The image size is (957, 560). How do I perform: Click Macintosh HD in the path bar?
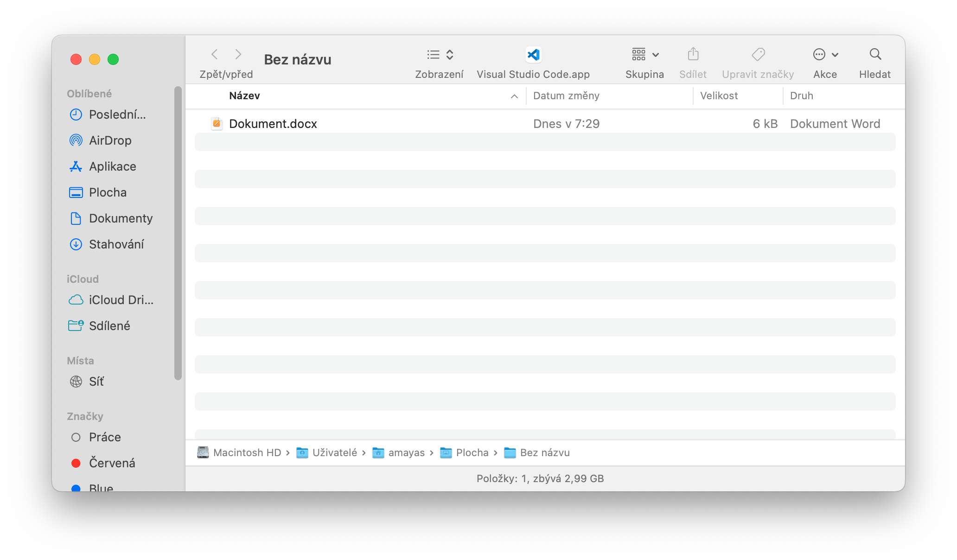point(247,452)
